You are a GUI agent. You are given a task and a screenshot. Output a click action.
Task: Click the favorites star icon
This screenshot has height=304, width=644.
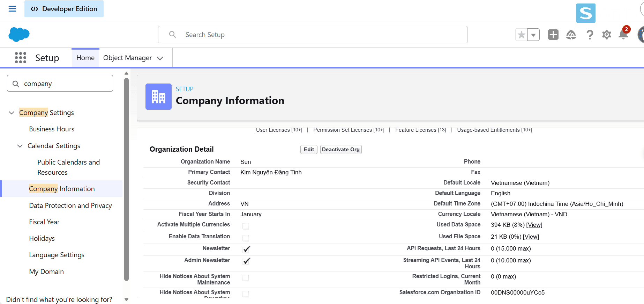(522, 35)
